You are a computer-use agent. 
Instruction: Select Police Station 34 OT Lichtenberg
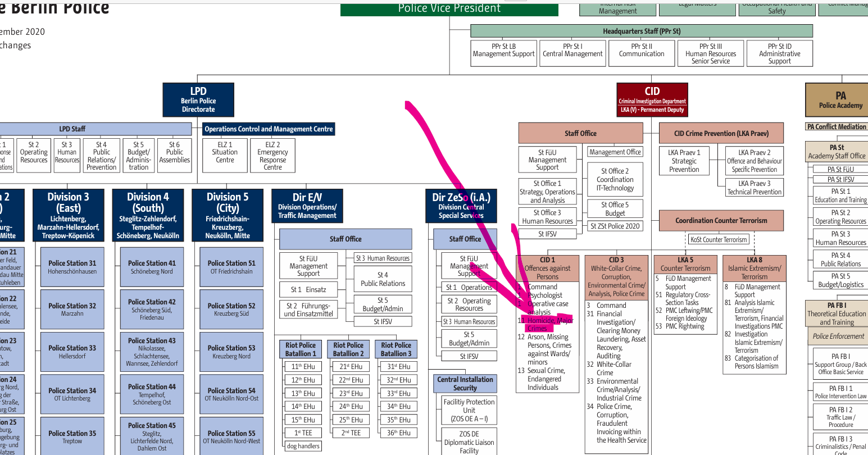pyautogui.click(x=72, y=394)
